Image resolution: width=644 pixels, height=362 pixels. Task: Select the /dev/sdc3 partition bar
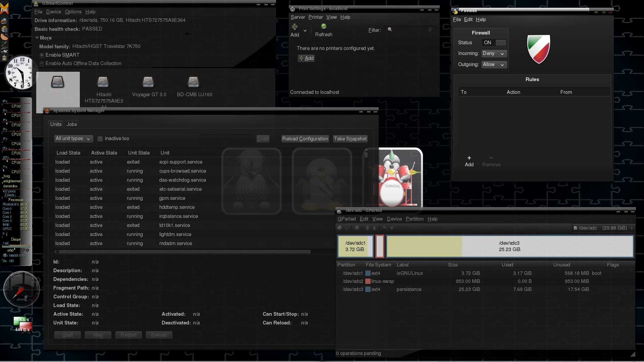click(509, 246)
